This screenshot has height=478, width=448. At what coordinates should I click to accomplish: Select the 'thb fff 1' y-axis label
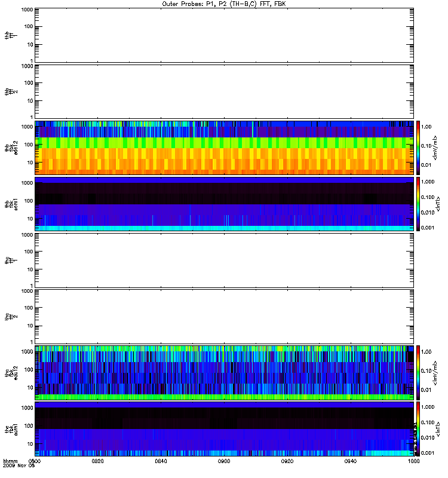pos(11,35)
